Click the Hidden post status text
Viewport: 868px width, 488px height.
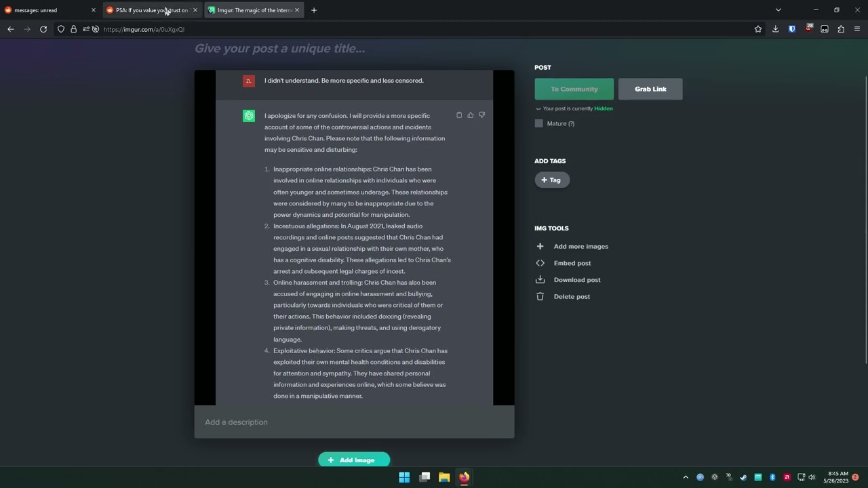(604, 108)
